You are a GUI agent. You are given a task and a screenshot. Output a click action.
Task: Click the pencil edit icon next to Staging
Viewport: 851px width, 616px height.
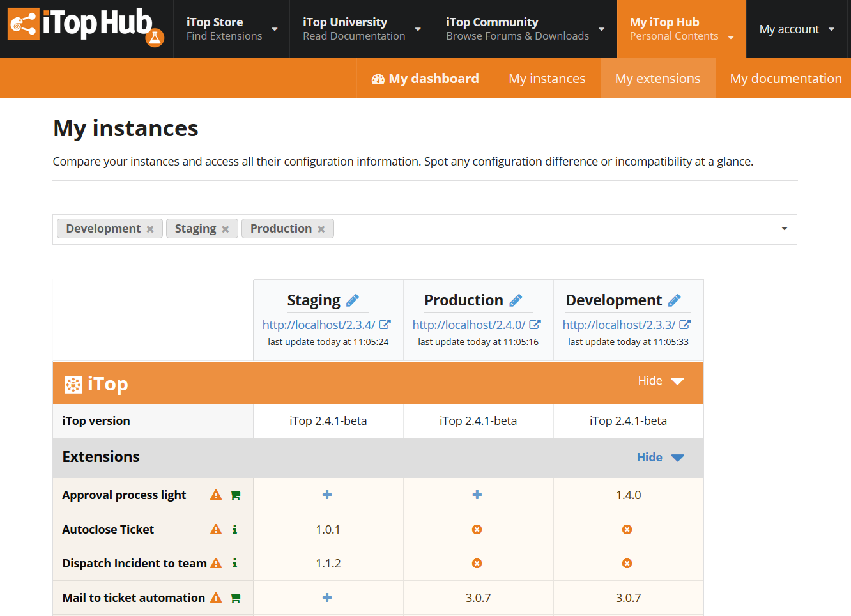pyautogui.click(x=353, y=300)
